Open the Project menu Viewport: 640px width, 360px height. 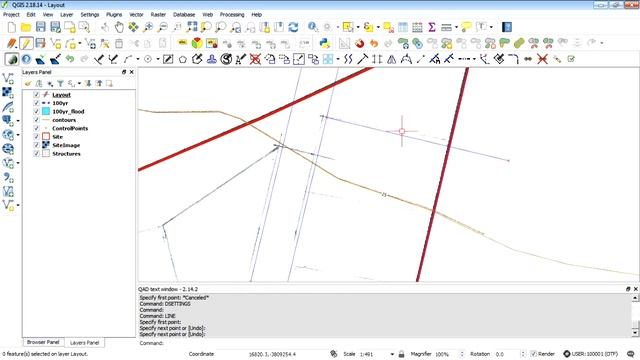(x=11, y=15)
